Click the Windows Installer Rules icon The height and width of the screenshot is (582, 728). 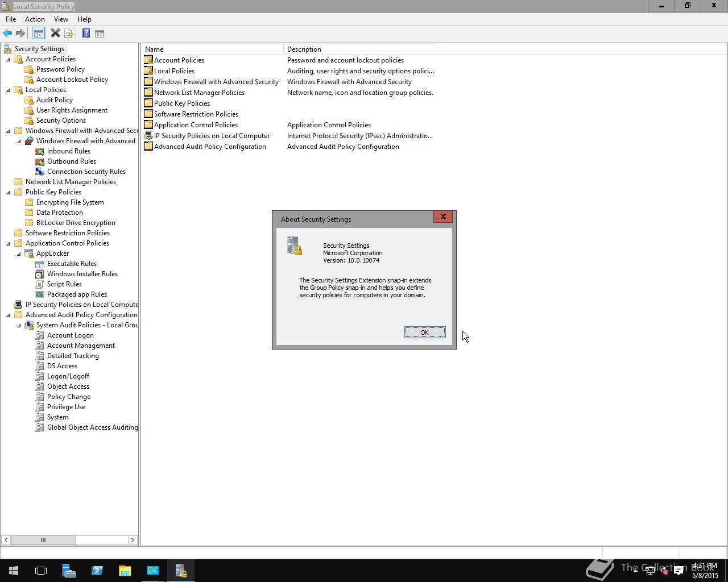click(x=40, y=274)
